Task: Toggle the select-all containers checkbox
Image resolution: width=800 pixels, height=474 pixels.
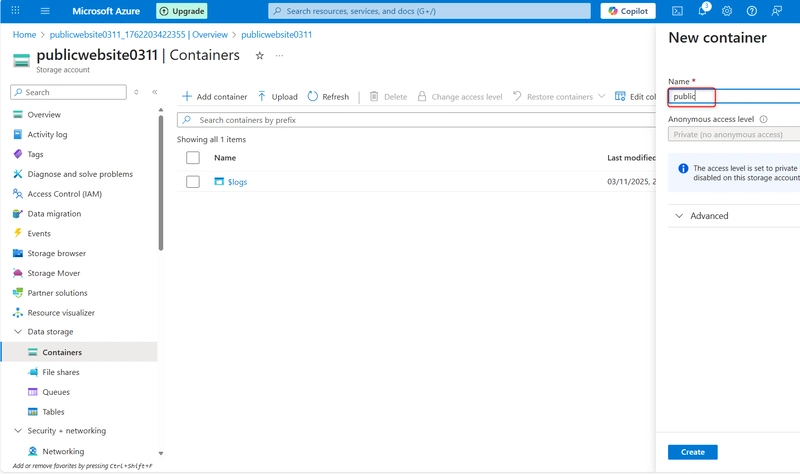Action: click(193, 158)
